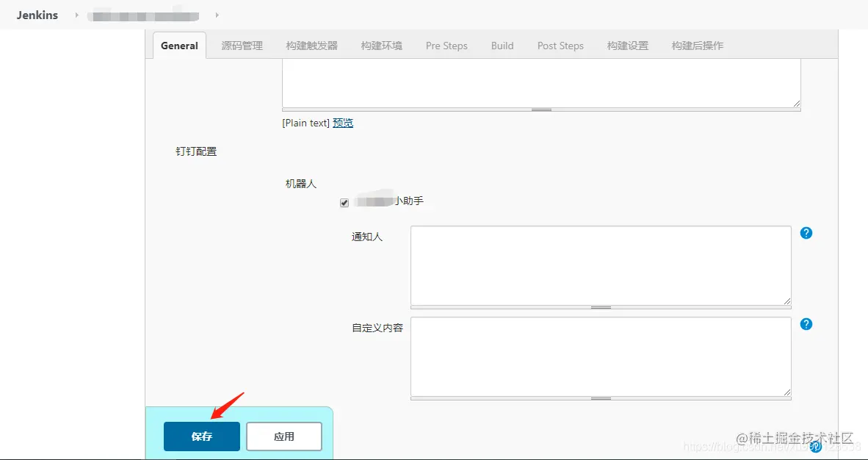Click the Jenkins breadcrumb link
868x460 pixels.
[x=37, y=15]
